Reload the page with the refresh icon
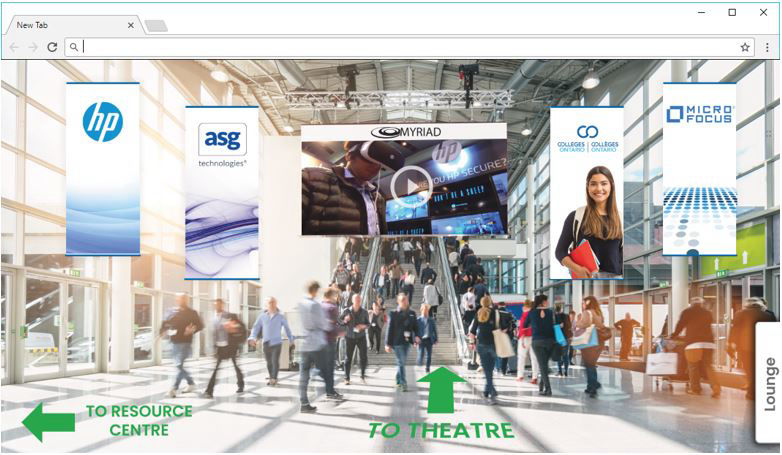782x455 pixels. coord(52,47)
